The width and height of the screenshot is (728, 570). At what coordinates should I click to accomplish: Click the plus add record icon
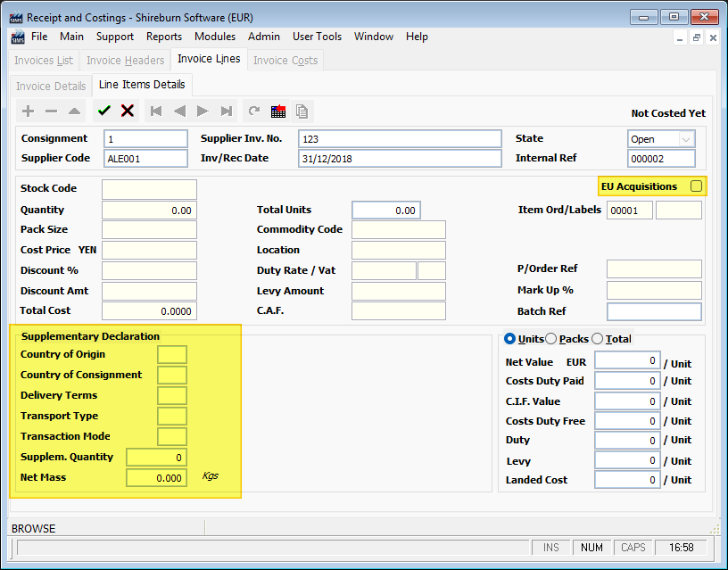[x=29, y=111]
